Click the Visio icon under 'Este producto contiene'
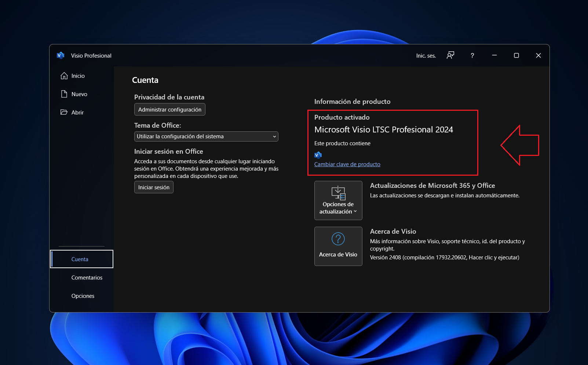This screenshot has height=365, width=588. 318,155
